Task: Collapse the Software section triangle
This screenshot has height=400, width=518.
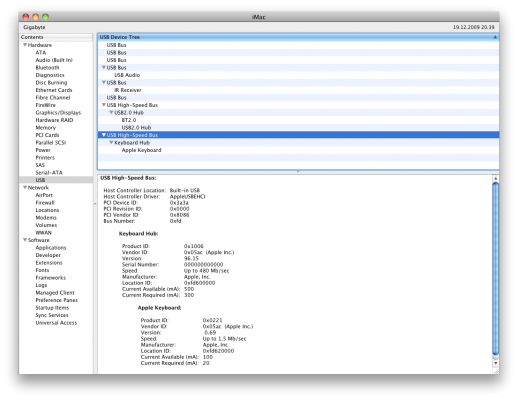Action: pos(25,240)
